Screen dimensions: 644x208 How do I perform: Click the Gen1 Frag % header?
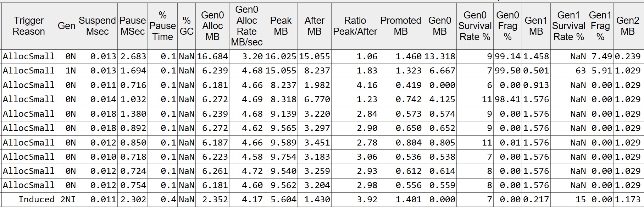[x=600, y=26]
